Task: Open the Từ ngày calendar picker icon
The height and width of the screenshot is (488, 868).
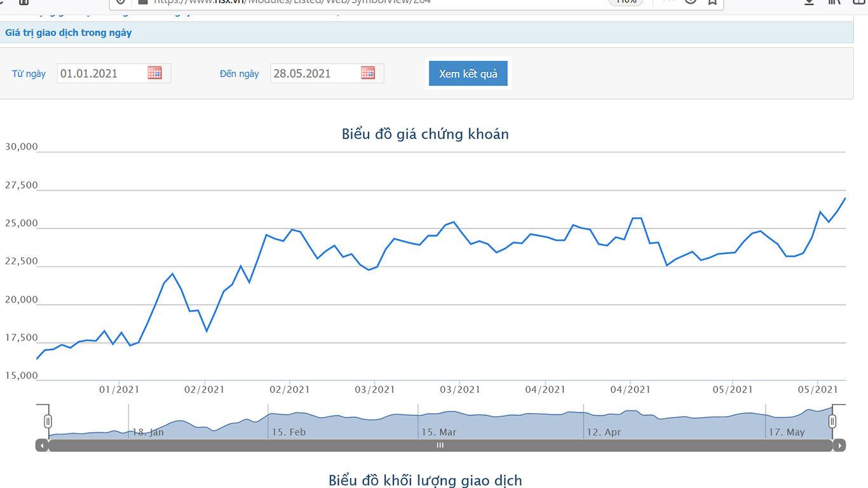Action: [x=154, y=73]
